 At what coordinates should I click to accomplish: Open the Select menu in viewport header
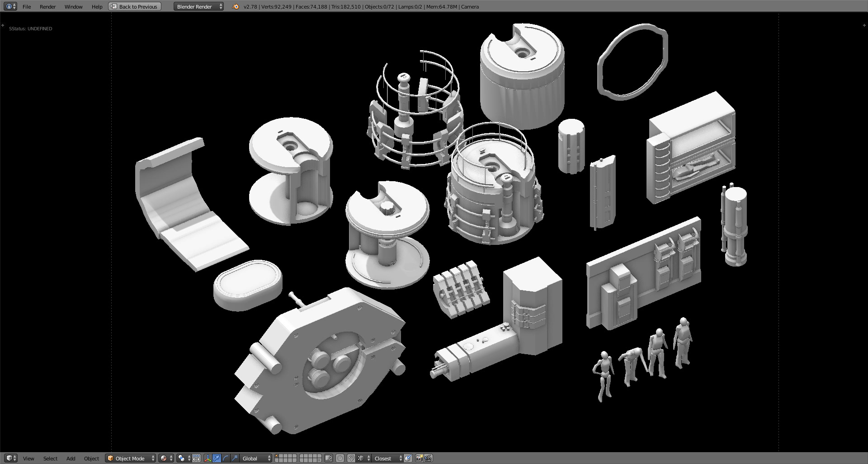pyautogui.click(x=50, y=459)
